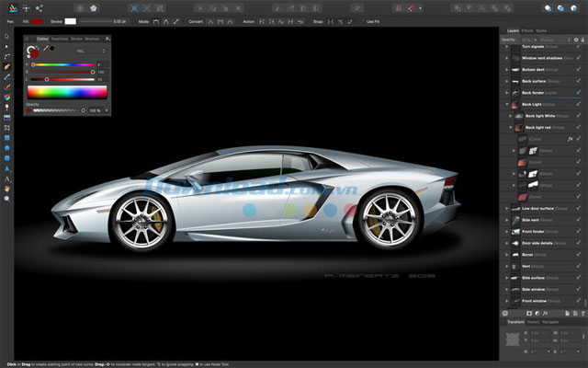The height and width of the screenshot is (368, 588).
Task: Collapse the Back Light group
Action: click(507, 104)
